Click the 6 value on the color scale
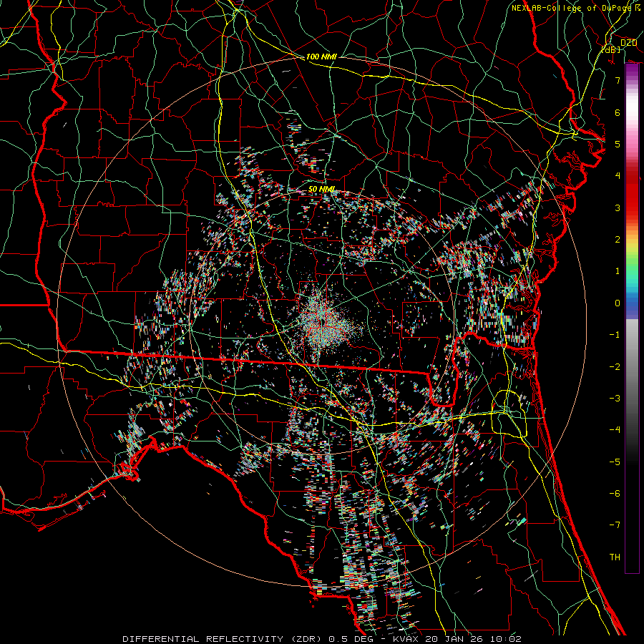The width and height of the screenshot is (644, 644). point(618,112)
